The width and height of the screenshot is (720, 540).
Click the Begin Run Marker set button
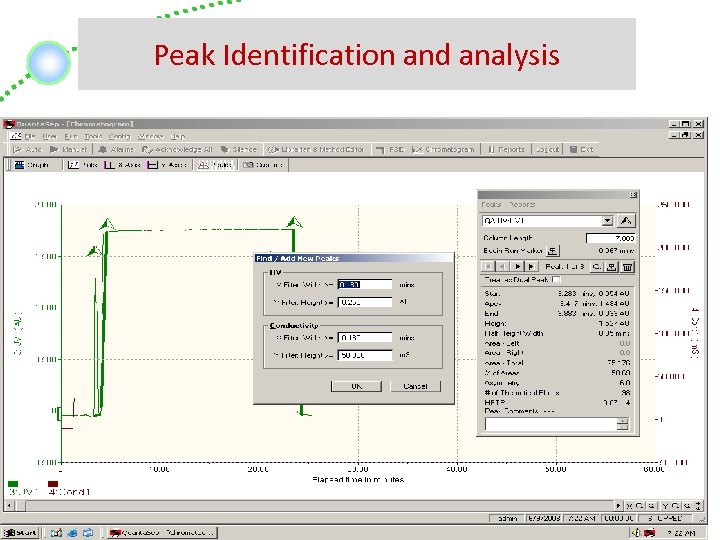click(x=553, y=251)
